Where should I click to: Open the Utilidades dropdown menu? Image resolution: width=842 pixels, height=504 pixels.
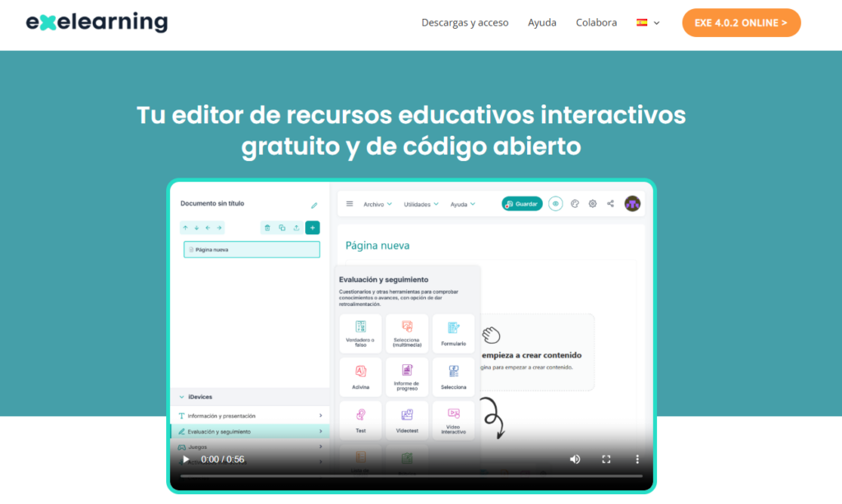click(421, 205)
